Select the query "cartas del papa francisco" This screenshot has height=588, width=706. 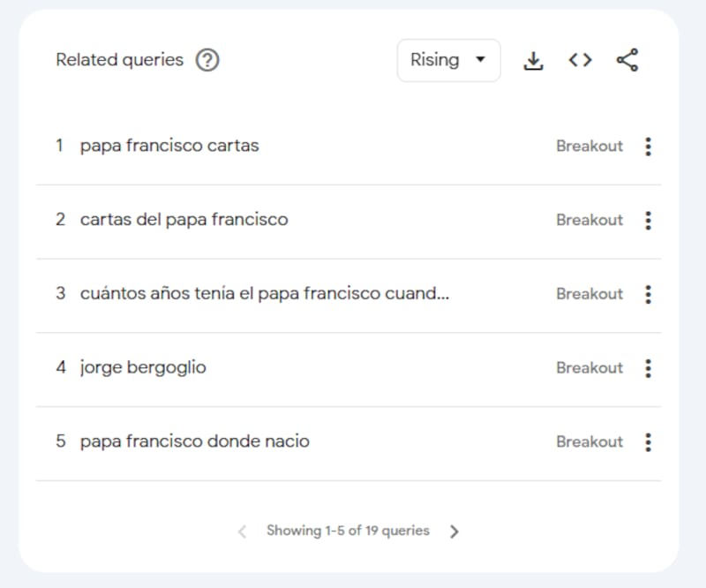(183, 220)
